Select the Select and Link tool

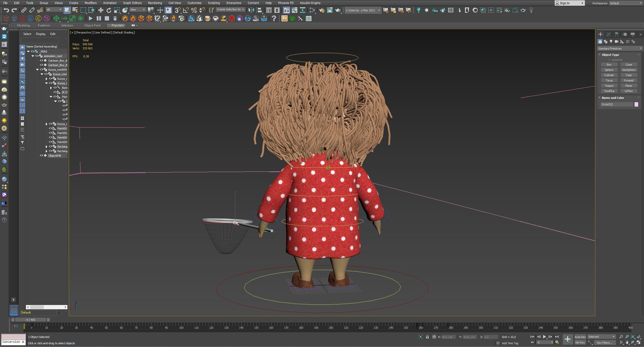(x=24, y=10)
